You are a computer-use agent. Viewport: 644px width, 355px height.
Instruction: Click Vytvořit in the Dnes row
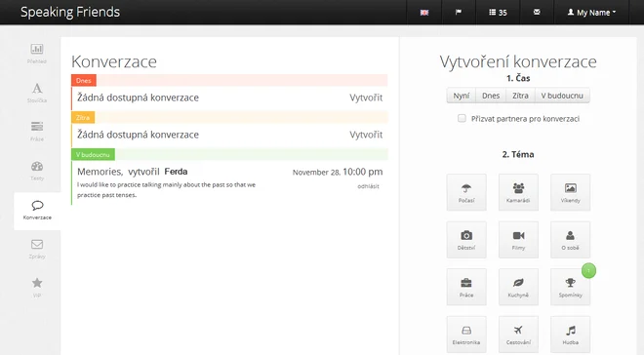pyautogui.click(x=366, y=98)
